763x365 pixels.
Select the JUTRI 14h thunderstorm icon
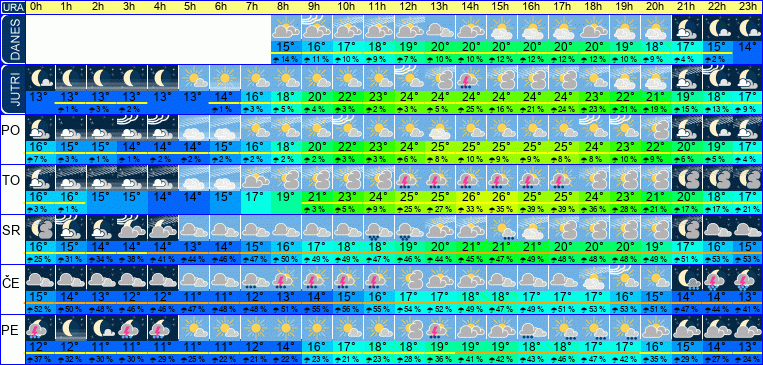point(471,78)
